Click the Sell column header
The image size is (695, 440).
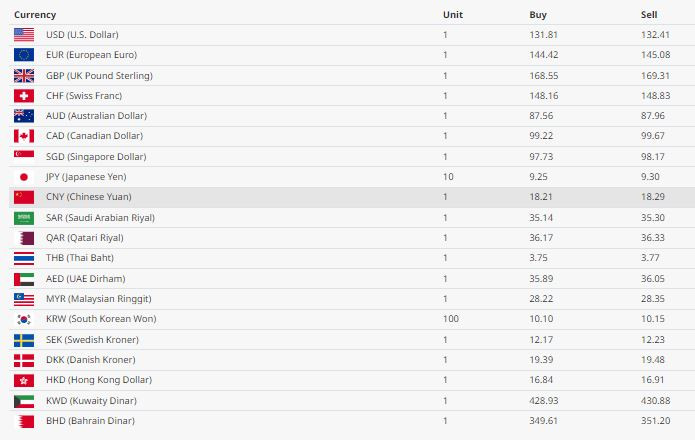tap(649, 15)
